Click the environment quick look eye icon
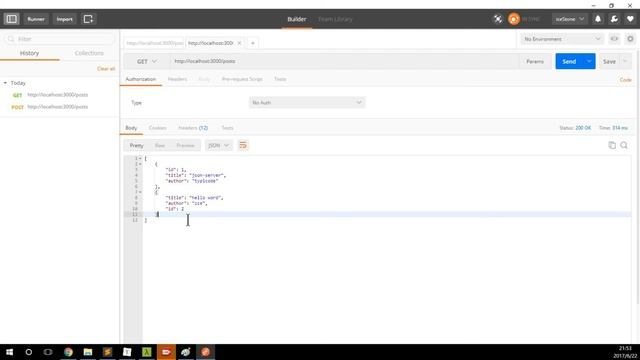The image size is (640, 360). coord(614,39)
